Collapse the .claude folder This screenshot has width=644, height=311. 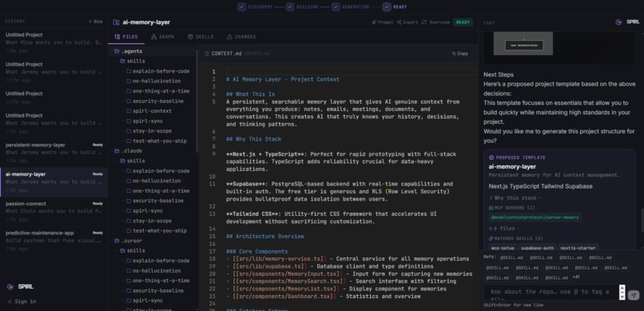111,151
